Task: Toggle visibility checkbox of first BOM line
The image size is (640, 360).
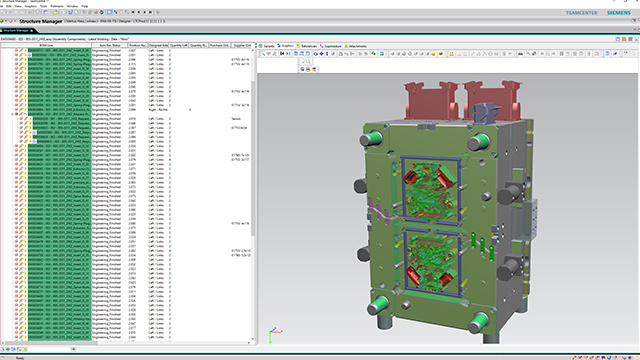Action: (x=17, y=51)
